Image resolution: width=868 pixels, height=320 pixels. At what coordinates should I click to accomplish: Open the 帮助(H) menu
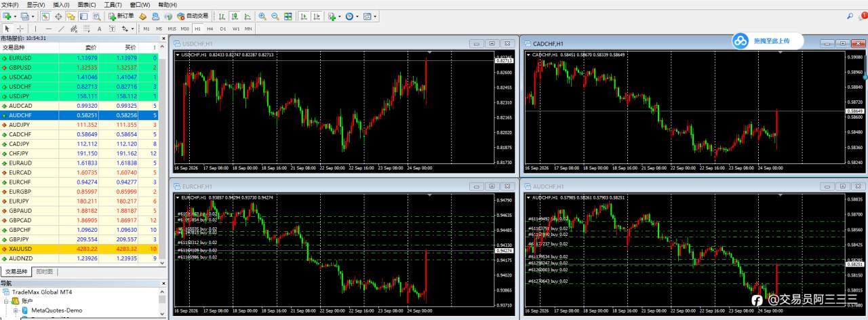point(167,5)
